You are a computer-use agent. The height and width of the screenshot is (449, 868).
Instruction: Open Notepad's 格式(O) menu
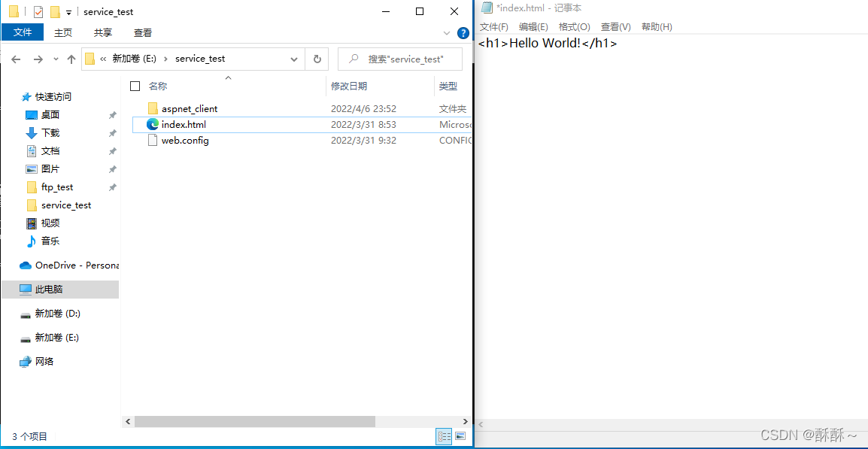tap(574, 26)
